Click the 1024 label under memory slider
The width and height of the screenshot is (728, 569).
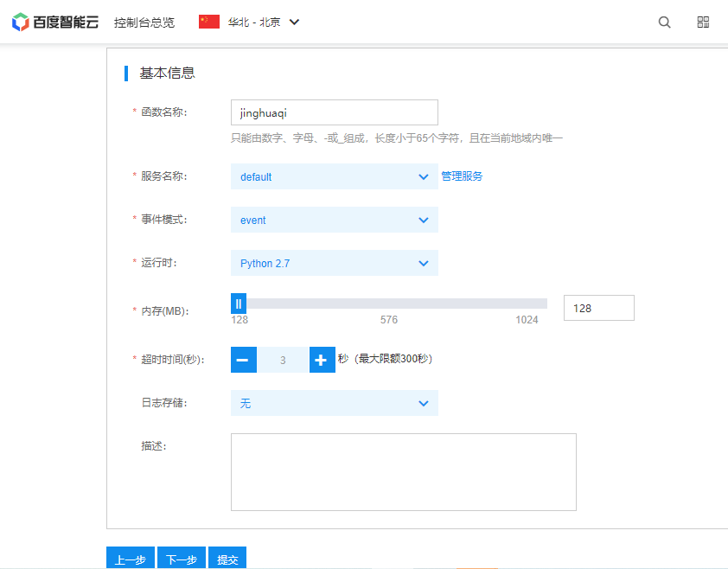point(527,320)
